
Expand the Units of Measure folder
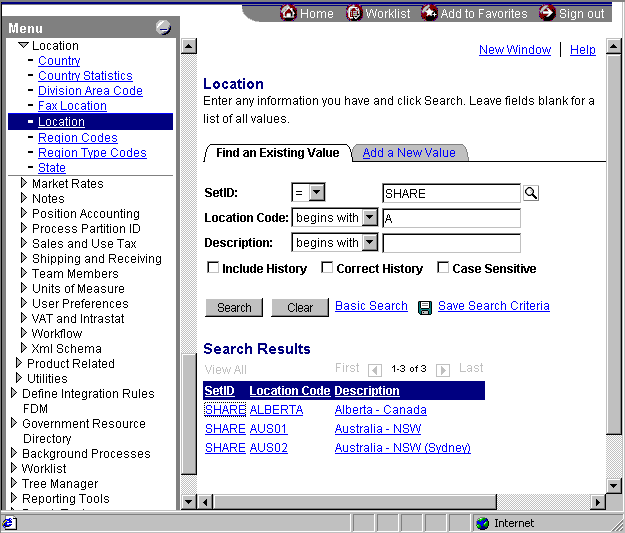(x=24, y=288)
